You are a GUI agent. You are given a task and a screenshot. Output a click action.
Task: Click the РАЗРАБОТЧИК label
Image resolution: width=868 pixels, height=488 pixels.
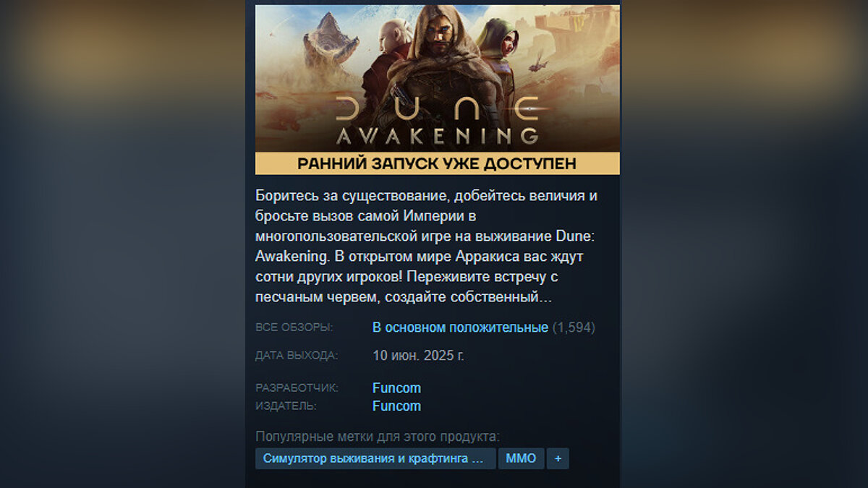coord(297,388)
